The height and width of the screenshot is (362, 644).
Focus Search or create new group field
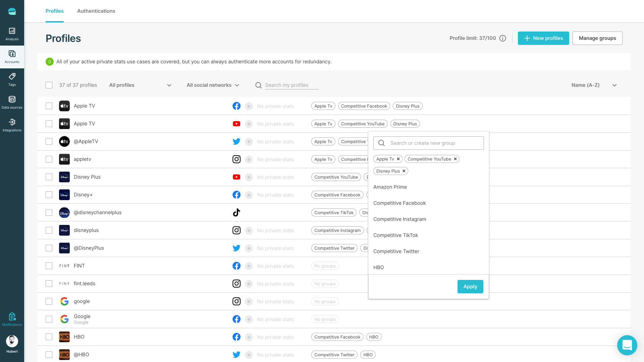tap(428, 143)
